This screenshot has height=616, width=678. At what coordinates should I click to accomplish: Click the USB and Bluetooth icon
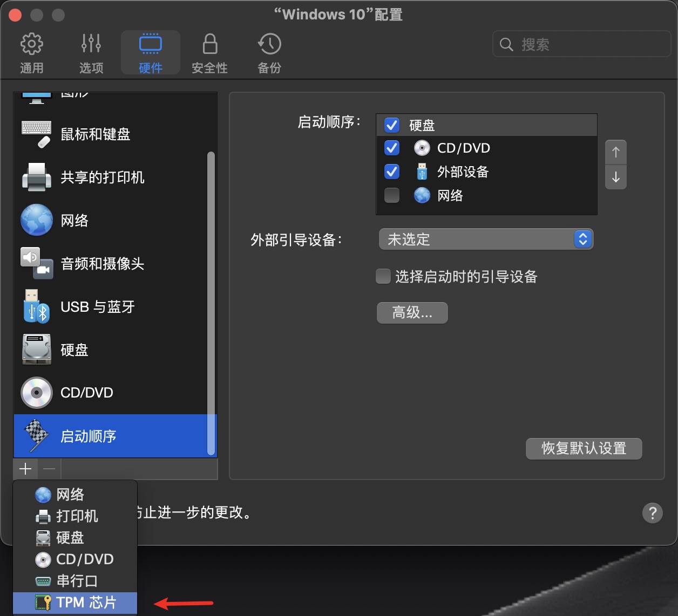point(37,307)
